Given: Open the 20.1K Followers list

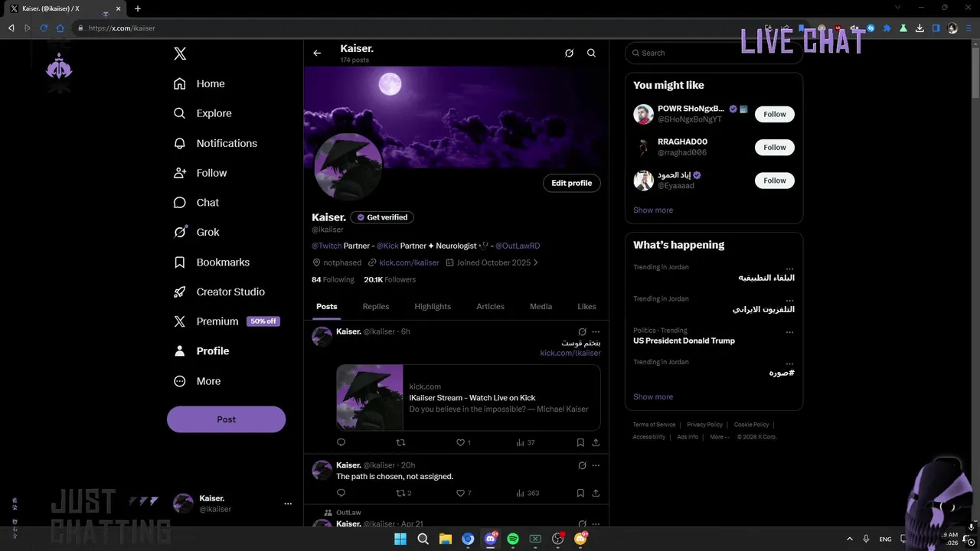Looking at the screenshot, I should coord(390,279).
